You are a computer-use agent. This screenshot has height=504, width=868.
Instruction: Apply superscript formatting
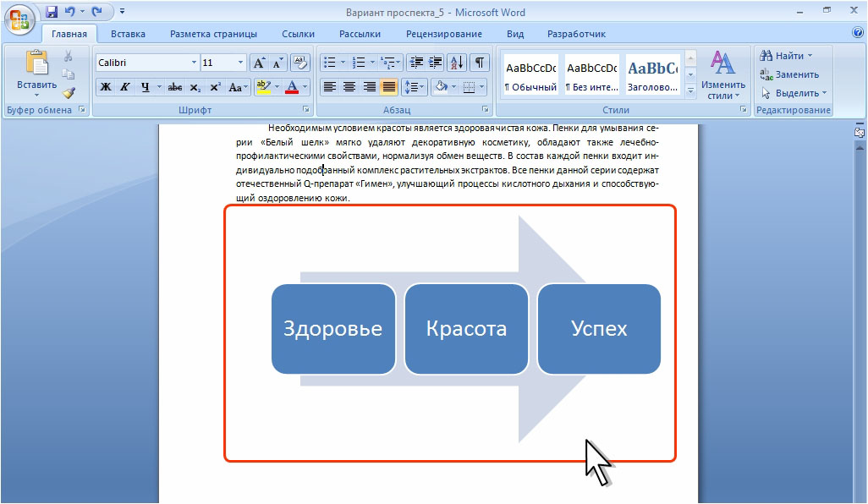click(x=216, y=87)
